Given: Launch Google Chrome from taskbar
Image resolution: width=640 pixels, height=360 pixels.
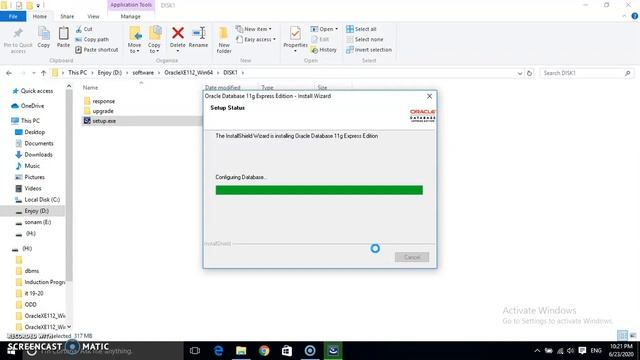Looking at the screenshot, I should [264, 351].
